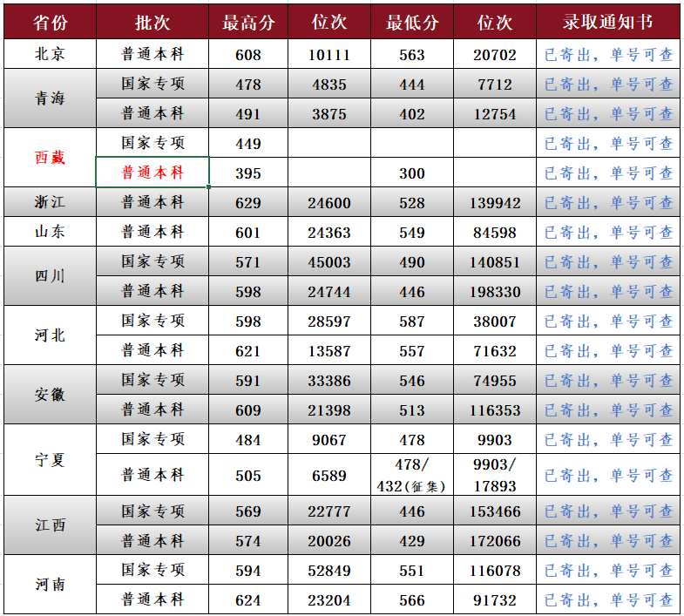The height and width of the screenshot is (616, 684).
Task: Select 北京's highest score 608
Action: click(248, 55)
